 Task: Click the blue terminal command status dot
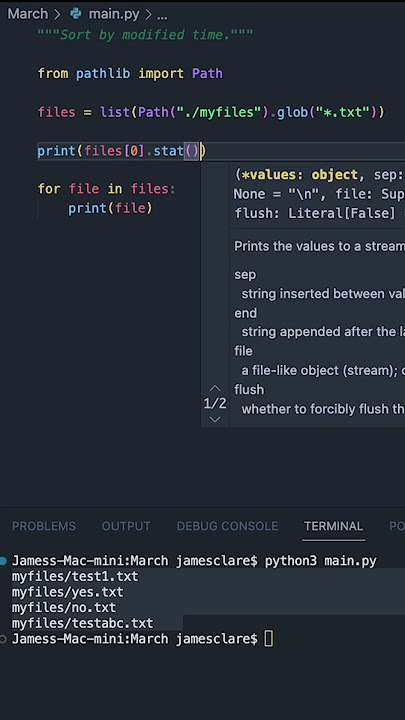pyautogui.click(x=4, y=561)
